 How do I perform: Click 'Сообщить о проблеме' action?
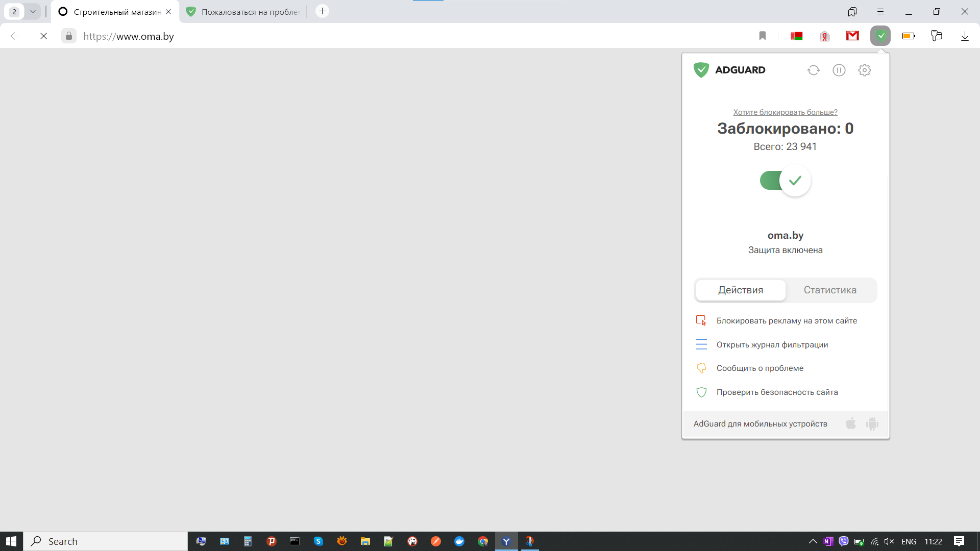tap(760, 368)
